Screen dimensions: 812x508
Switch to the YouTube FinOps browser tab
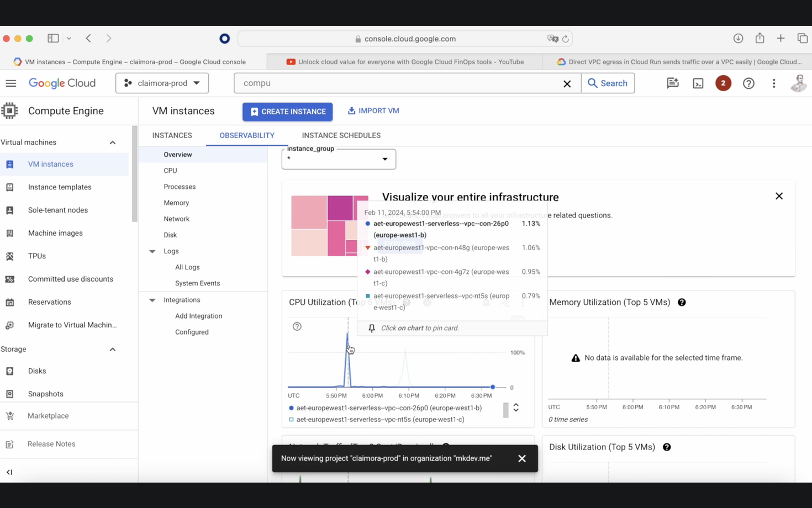tap(405, 62)
